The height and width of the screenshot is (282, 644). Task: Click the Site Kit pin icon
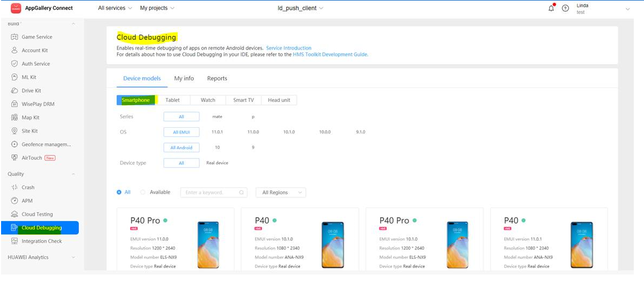point(15,130)
